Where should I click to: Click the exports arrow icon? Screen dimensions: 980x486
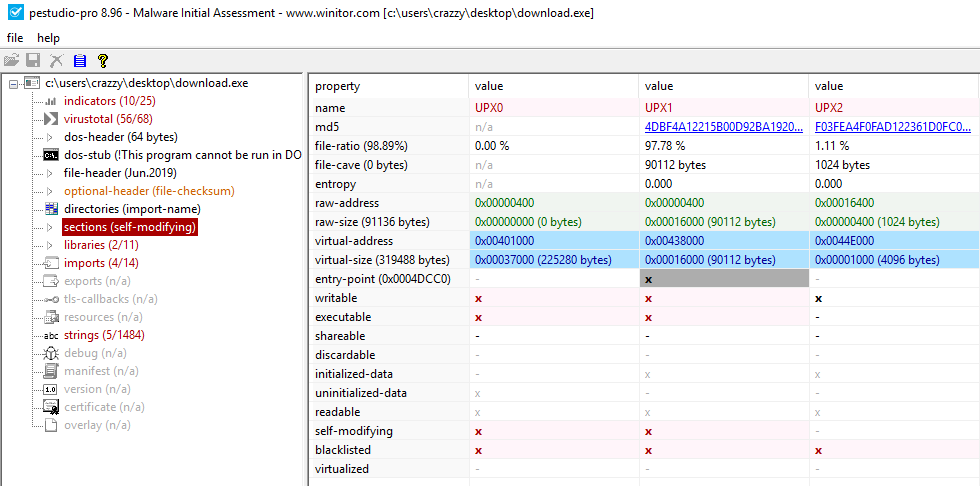pos(51,281)
